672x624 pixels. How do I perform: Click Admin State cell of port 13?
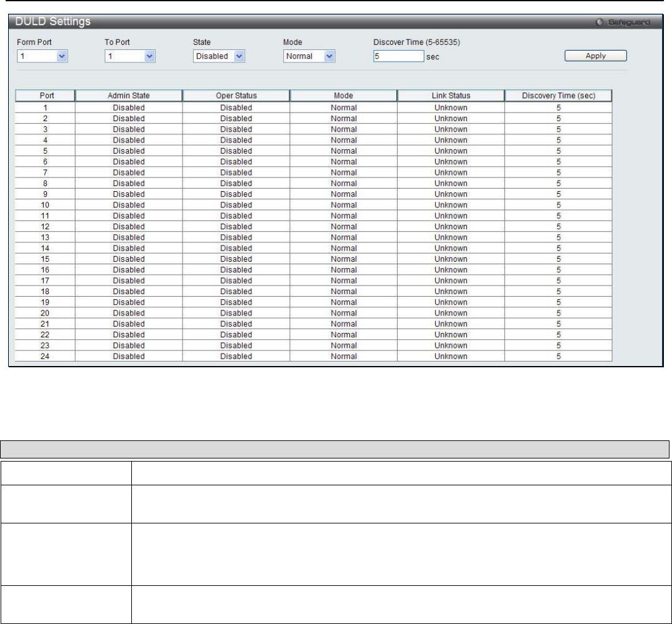(x=129, y=237)
